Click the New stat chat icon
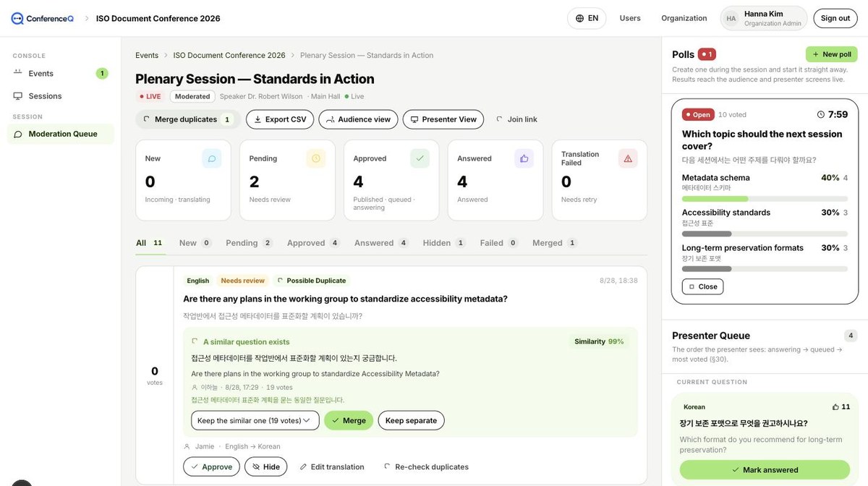Image resolution: width=868 pixels, height=486 pixels. 212,158
